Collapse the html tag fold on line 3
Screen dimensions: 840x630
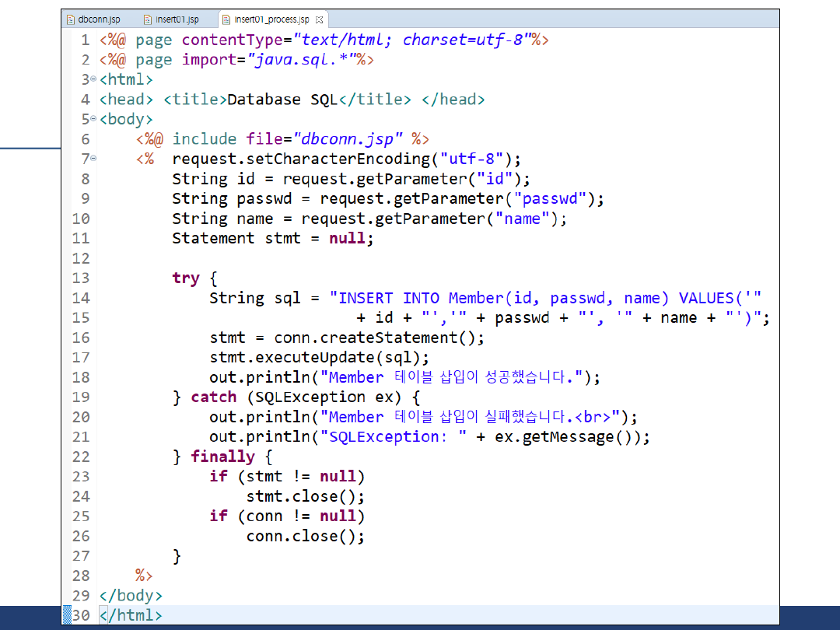coord(93,79)
